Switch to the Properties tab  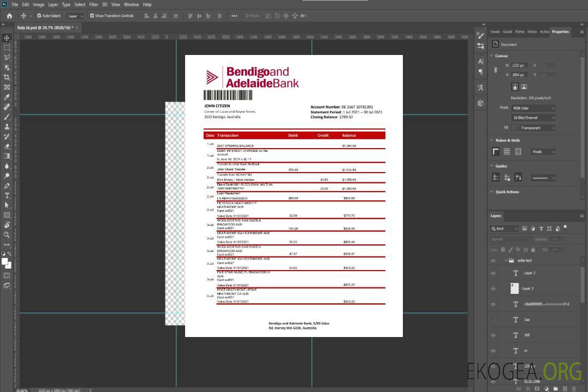click(560, 32)
